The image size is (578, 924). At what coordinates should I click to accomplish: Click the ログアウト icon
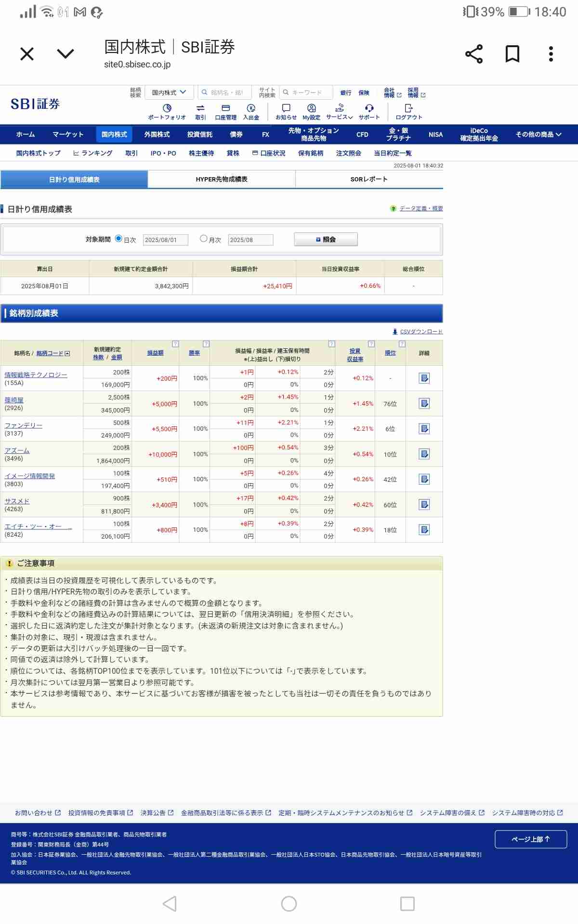409,112
